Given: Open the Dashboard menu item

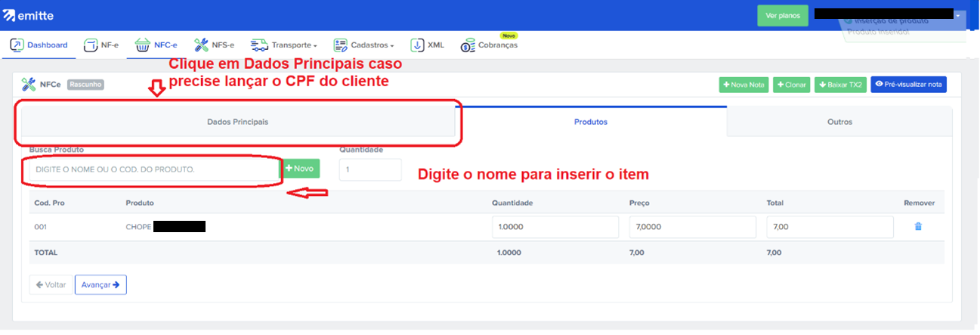Looking at the screenshot, I should pos(39,45).
